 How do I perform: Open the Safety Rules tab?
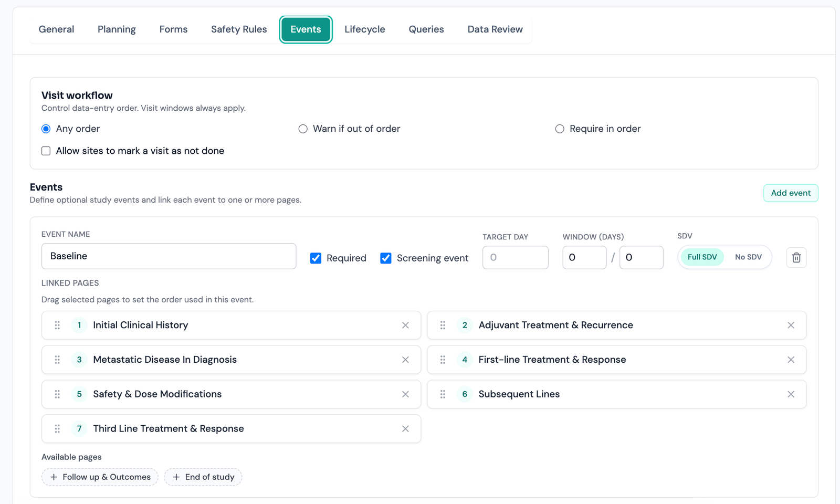tap(239, 29)
